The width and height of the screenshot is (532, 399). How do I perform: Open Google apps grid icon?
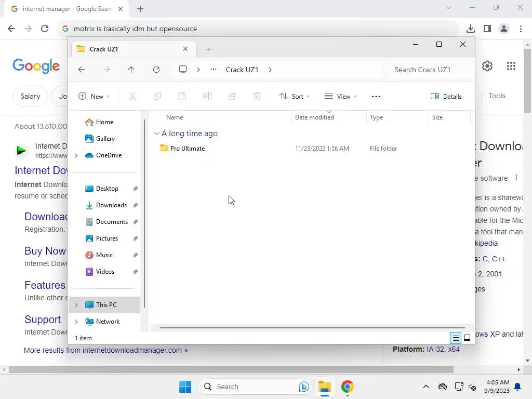pyautogui.click(x=511, y=66)
